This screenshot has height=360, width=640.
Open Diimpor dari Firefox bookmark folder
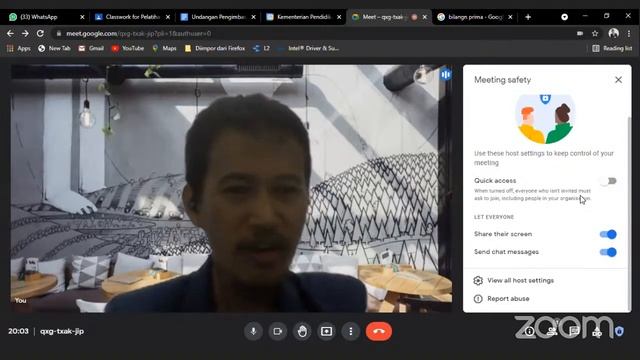[x=215, y=48]
